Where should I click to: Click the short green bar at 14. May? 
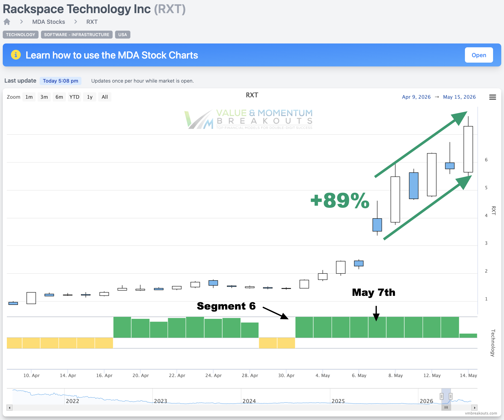coord(468,336)
